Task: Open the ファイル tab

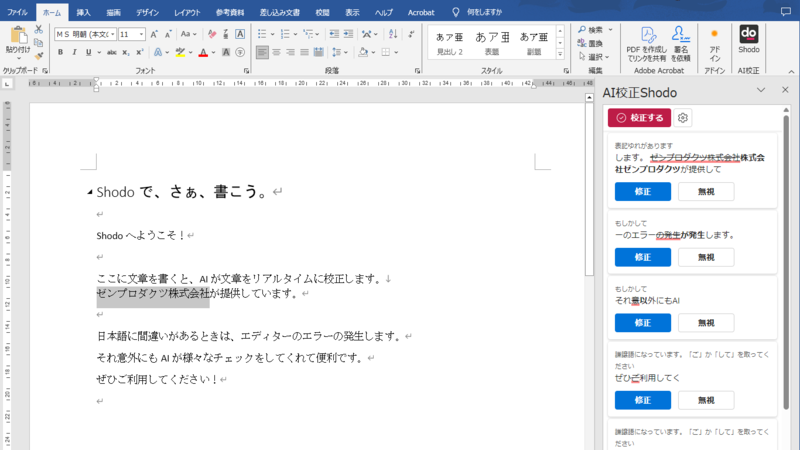Action: (x=17, y=12)
